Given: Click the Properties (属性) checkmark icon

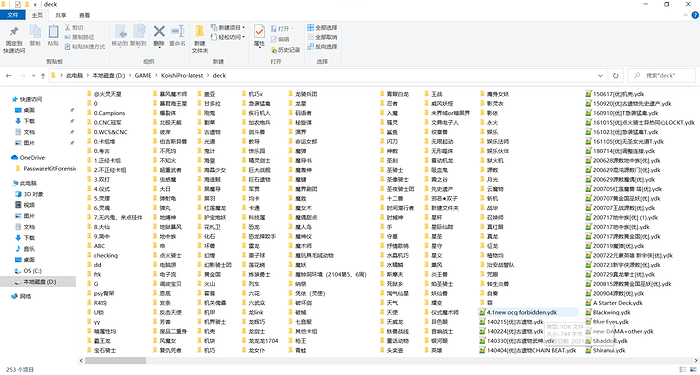Looking at the screenshot, I should point(259,31).
